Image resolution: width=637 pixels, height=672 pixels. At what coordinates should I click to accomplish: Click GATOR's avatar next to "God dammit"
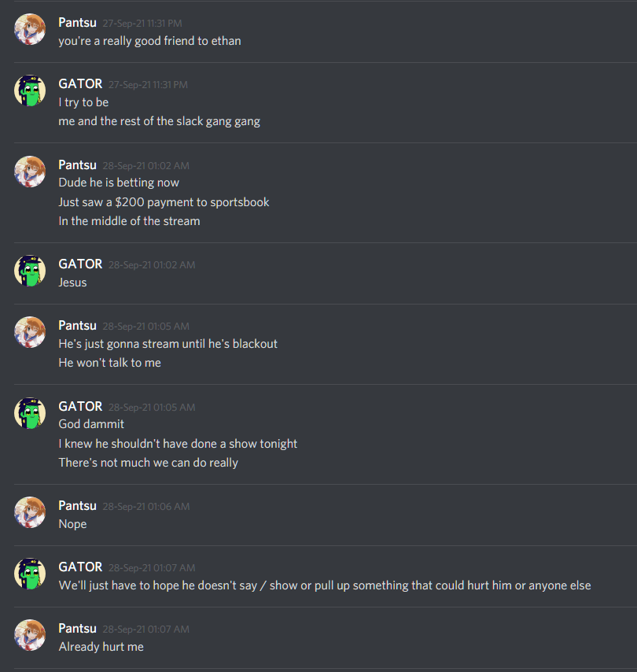click(x=30, y=413)
